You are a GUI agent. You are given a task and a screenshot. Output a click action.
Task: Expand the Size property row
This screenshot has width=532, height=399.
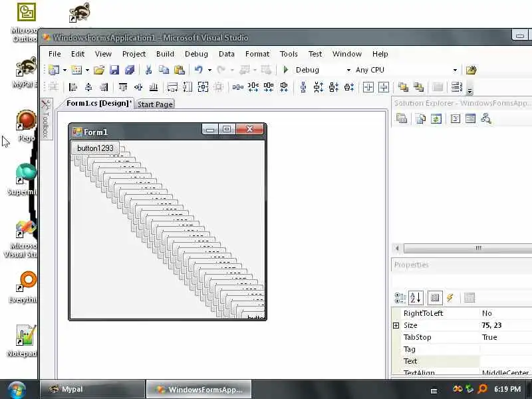(x=396, y=325)
